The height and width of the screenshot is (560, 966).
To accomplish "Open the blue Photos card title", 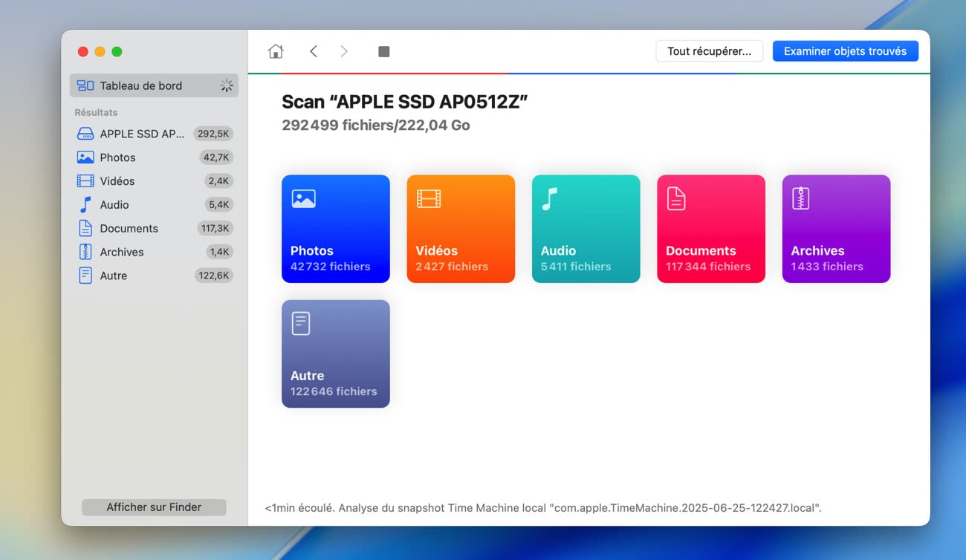I will (x=312, y=251).
